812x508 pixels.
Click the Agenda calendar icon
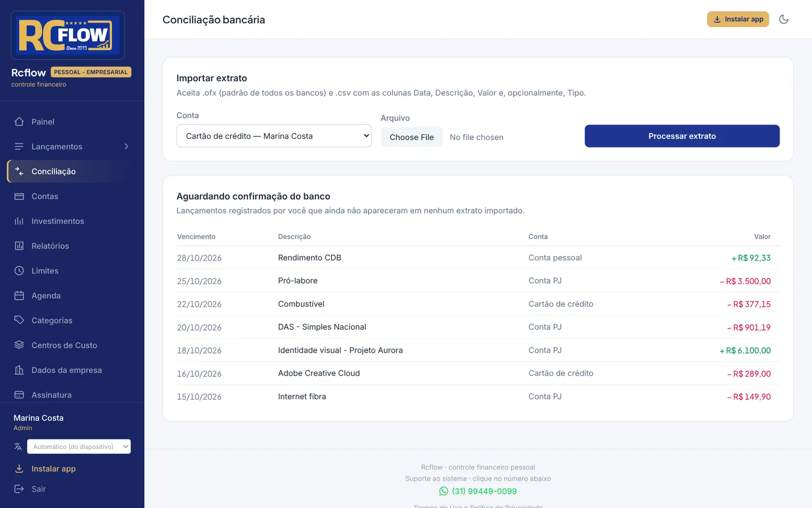19,296
